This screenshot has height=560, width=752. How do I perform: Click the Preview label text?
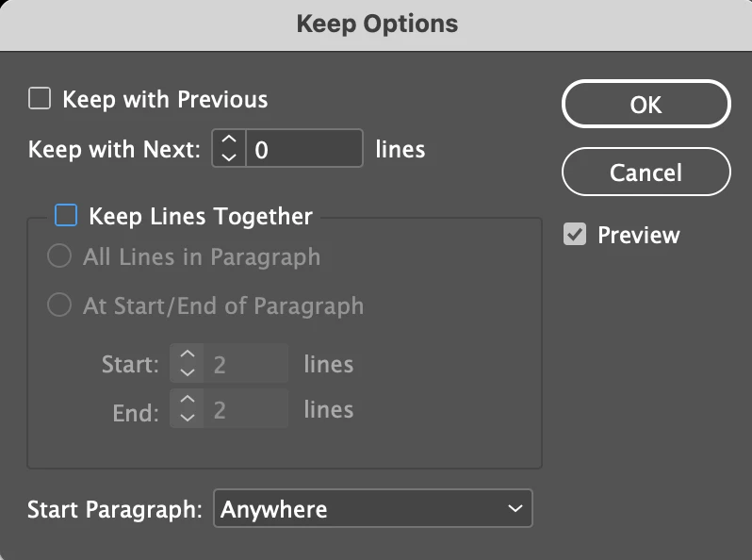pos(638,235)
